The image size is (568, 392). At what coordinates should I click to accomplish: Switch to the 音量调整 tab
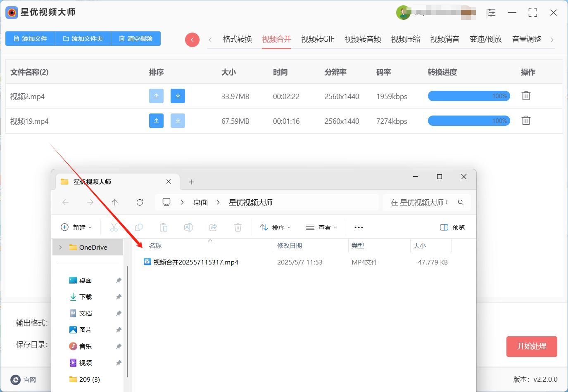click(526, 39)
